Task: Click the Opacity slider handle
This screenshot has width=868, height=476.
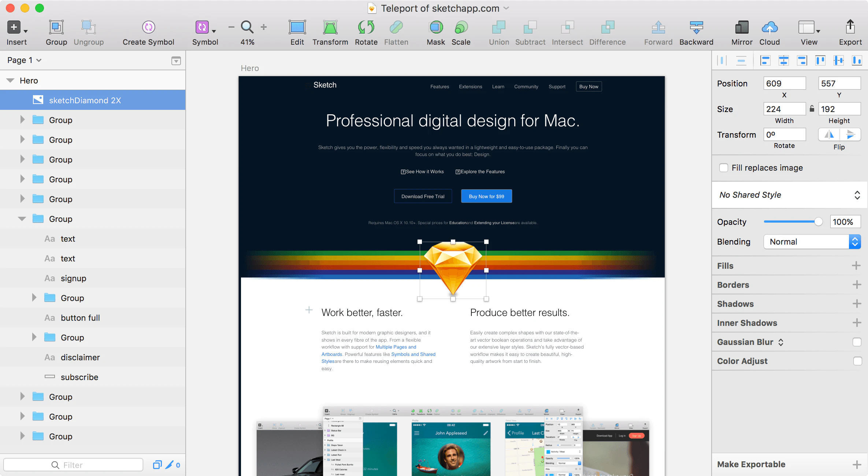Action: point(818,222)
